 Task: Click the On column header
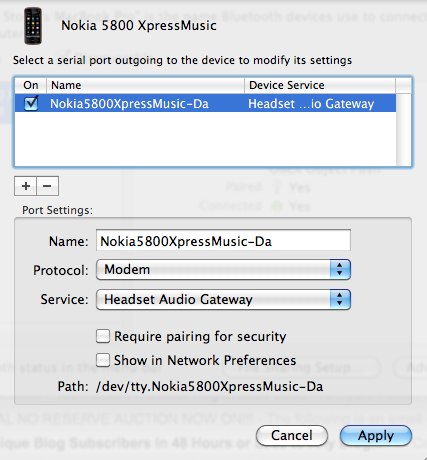point(31,85)
